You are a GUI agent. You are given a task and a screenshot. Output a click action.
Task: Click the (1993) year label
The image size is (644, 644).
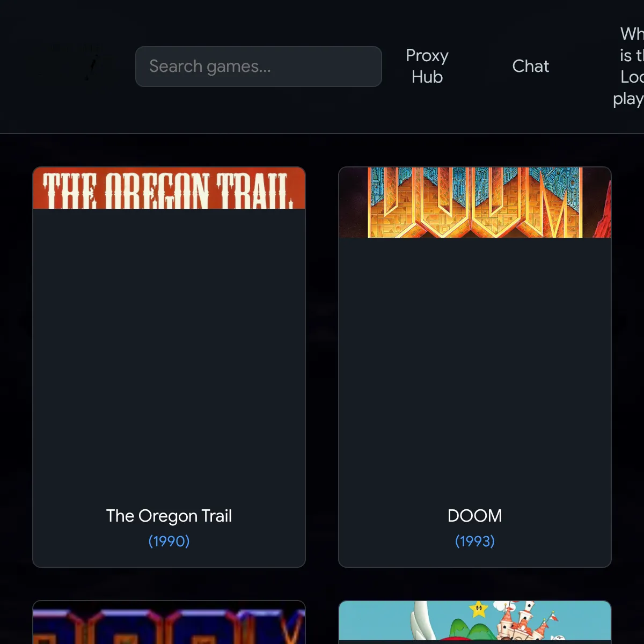(474, 541)
